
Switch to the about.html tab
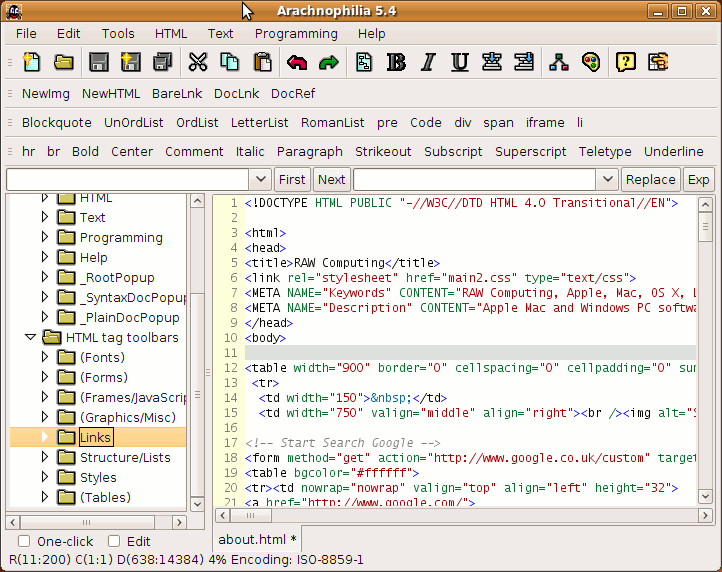[x=256, y=539]
